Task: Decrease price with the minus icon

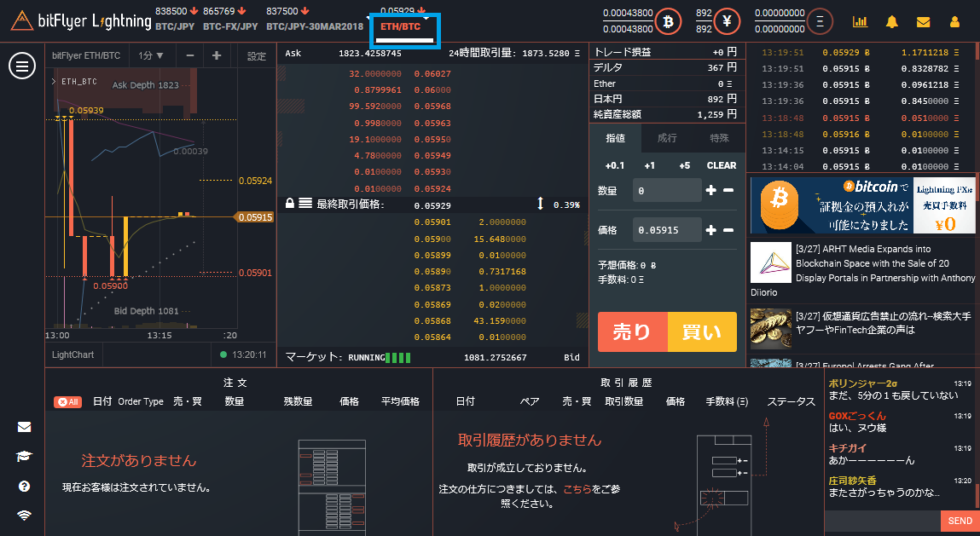Action: (728, 230)
